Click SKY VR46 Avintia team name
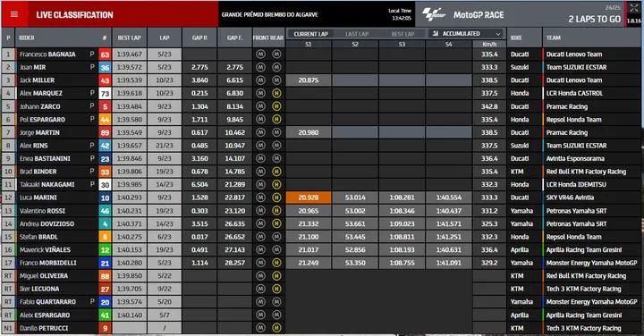 tap(570, 197)
